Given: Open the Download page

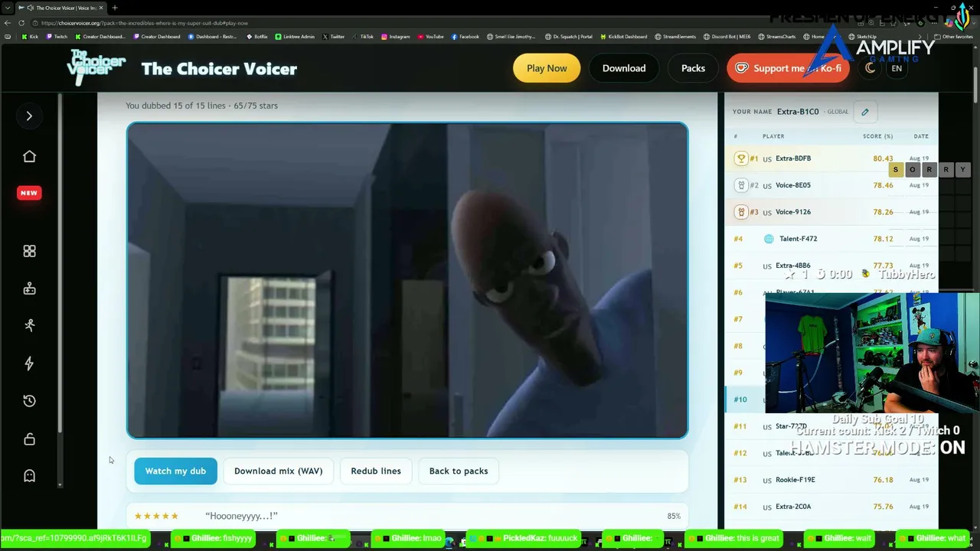Looking at the screenshot, I should 624,68.
